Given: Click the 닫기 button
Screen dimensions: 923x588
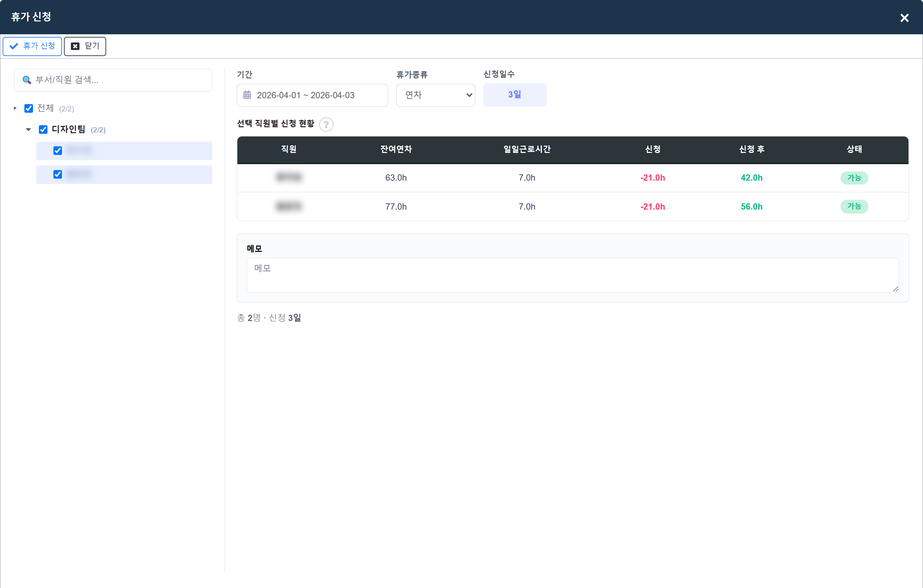Looking at the screenshot, I should tap(85, 46).
